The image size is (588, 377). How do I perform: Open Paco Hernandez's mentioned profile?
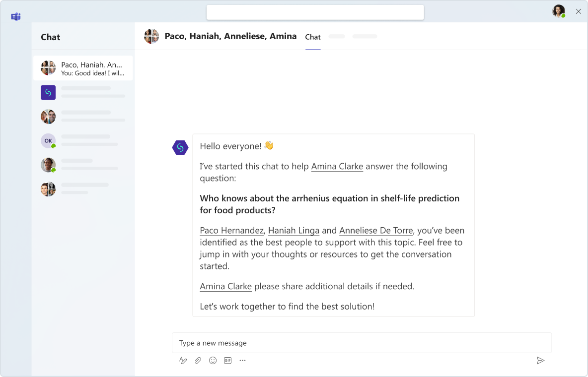[231, 231]
